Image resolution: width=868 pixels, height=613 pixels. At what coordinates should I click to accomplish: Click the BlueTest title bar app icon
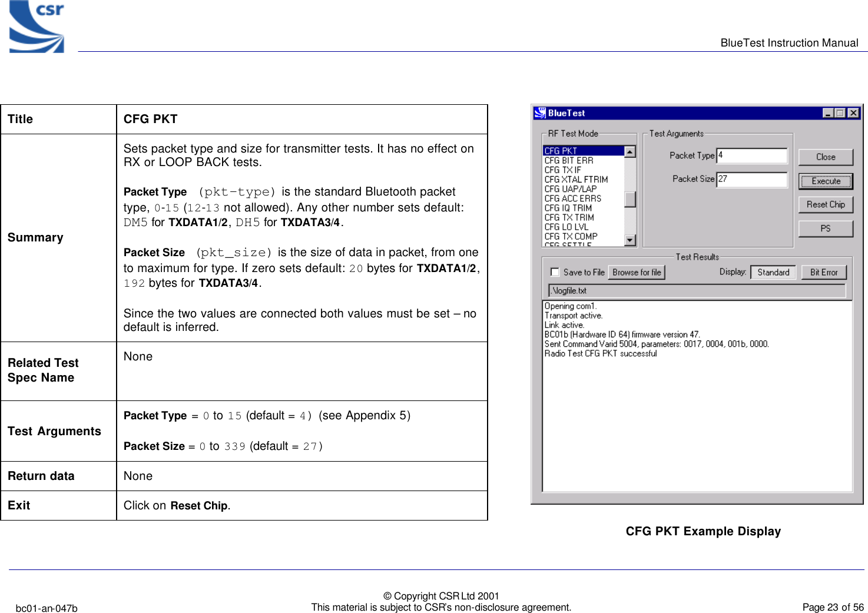[540, 112]
